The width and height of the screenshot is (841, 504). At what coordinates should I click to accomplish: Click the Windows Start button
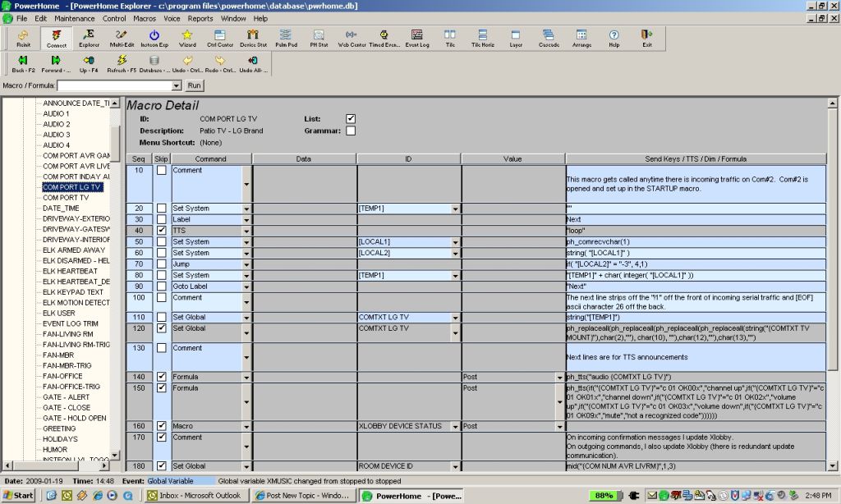18,496
